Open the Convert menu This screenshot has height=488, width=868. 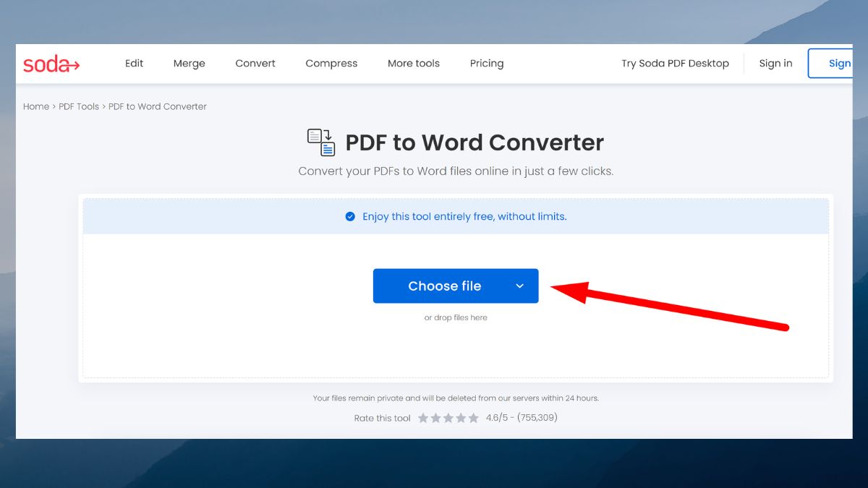(255, 64)
